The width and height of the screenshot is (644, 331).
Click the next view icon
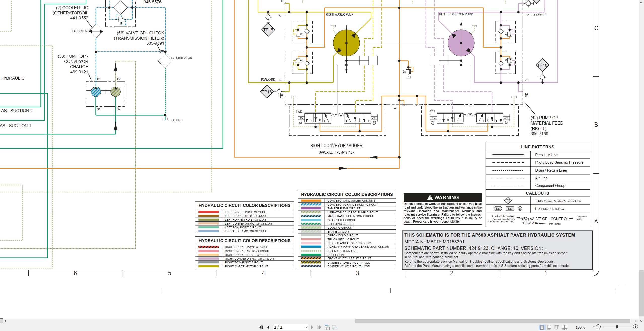[335, 327]
